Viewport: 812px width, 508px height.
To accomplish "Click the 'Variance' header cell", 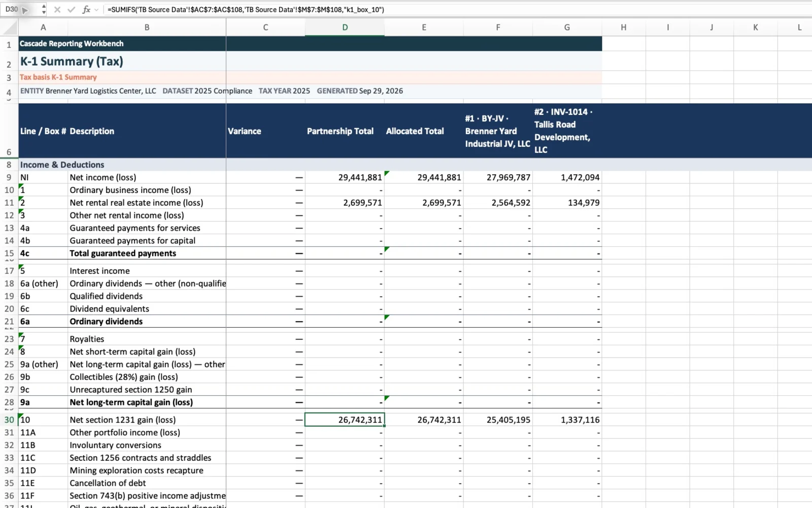I will (265, 131).
